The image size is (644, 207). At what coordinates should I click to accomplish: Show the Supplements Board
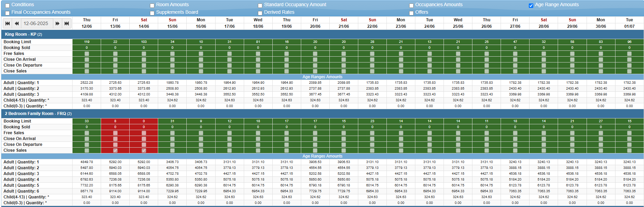(152, 12)
